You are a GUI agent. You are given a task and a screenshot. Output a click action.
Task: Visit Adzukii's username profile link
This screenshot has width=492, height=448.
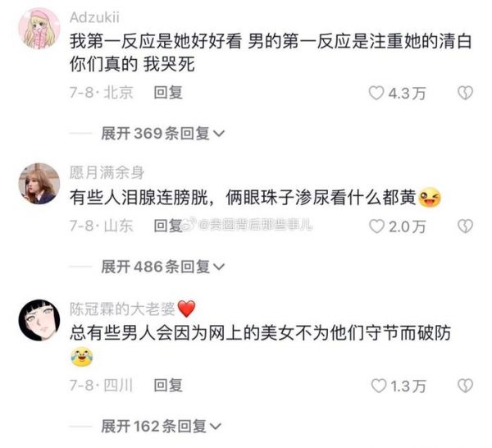(94, 17)
